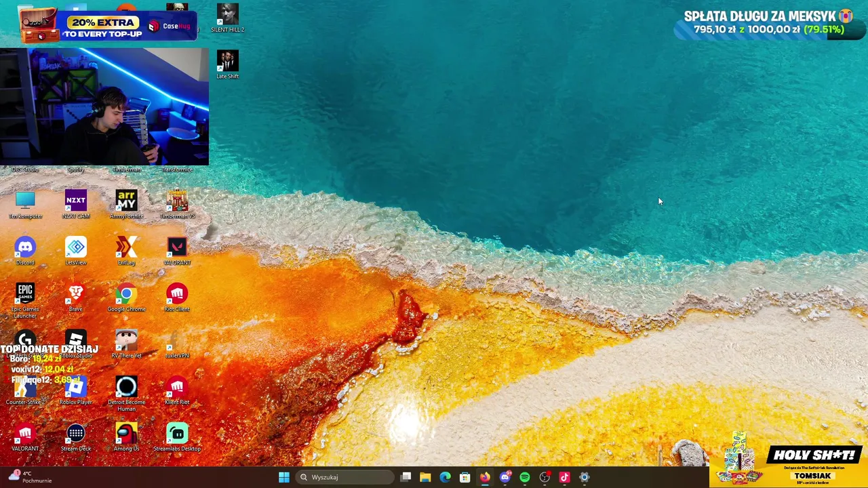Switch to Discord in the taskbar
The image size is (868, 488).
click(505, 477)
